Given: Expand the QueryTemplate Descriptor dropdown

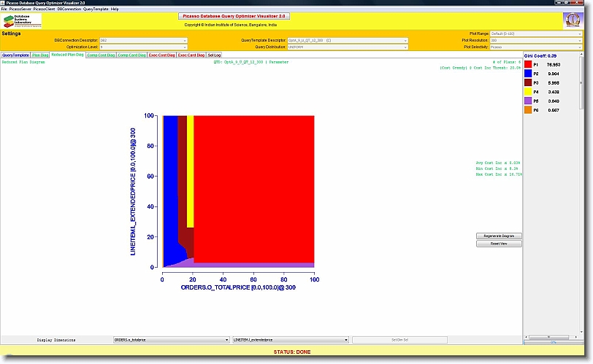Looking at the screenshot, I should pyautogui.click(x=343, y=40).
